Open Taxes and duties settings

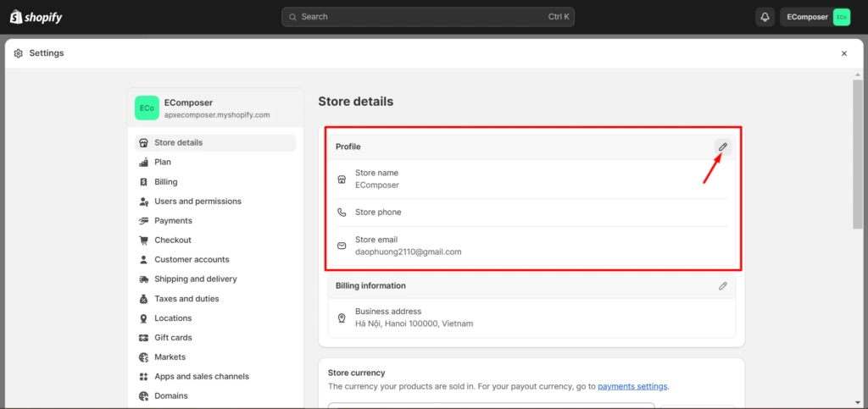(x=186, y=299)
